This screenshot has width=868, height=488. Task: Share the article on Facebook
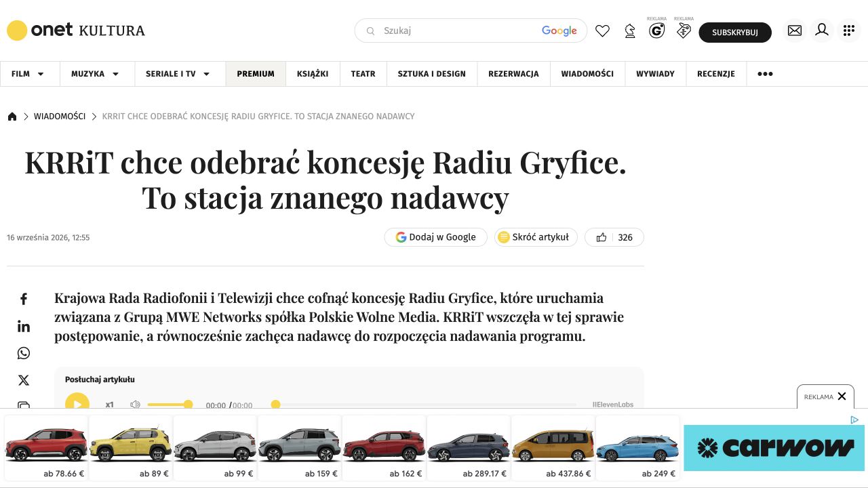[24, 299]
